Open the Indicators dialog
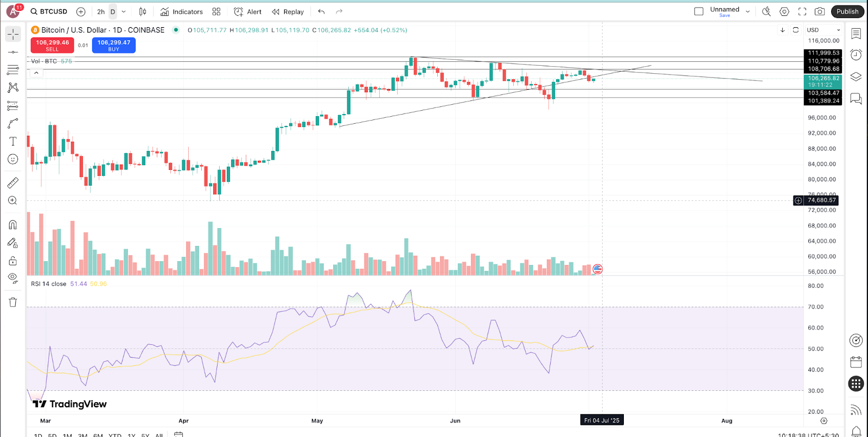The height and width of the screenshot is (437, 868). tap(182, 11)
